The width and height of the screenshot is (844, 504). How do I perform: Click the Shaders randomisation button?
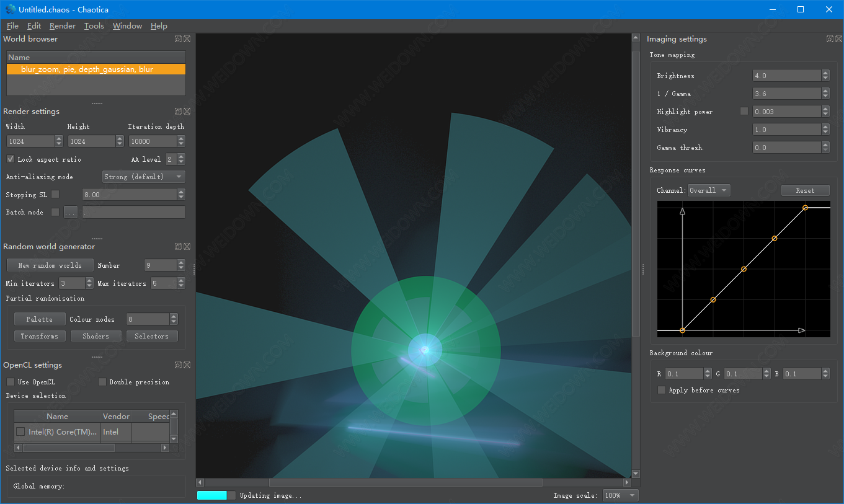pyautogui.click(x=96, y=336)
